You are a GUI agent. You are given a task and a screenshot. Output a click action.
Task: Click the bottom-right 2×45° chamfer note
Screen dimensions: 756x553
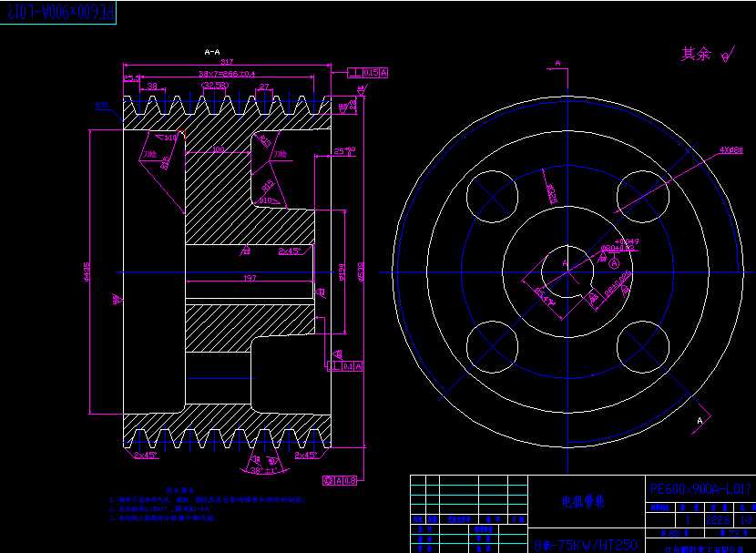[x=306, y=456]
